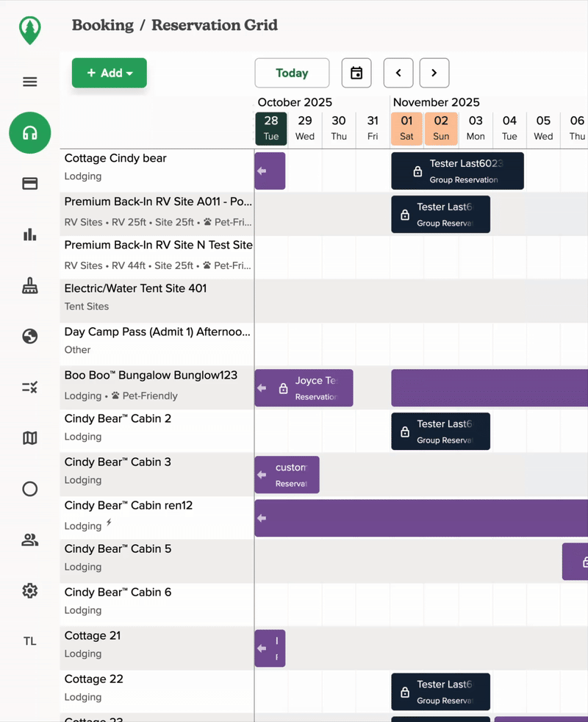Open TL user profile menu

coord(29,641)
